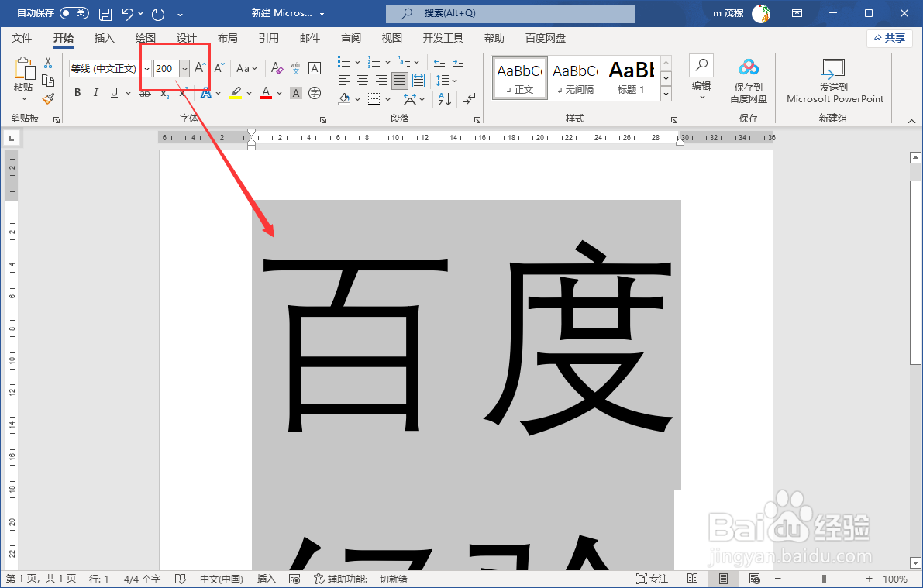
Task: Align paragraph left
Action: [344, 81]
